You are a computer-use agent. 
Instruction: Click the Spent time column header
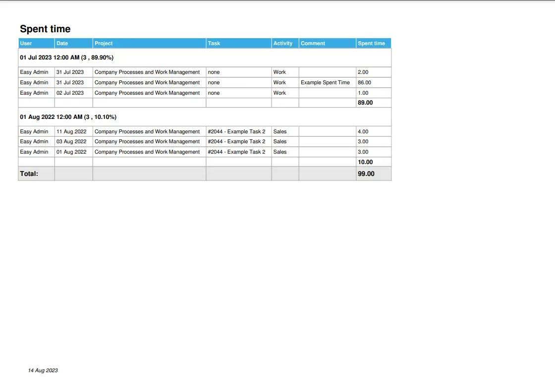click(371, 43)
